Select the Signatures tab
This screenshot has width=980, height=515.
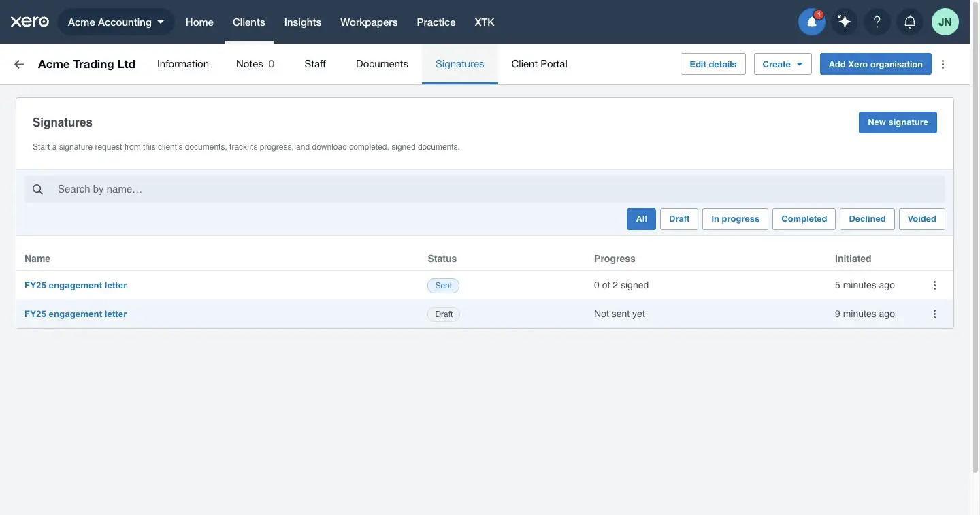(460, 64)
